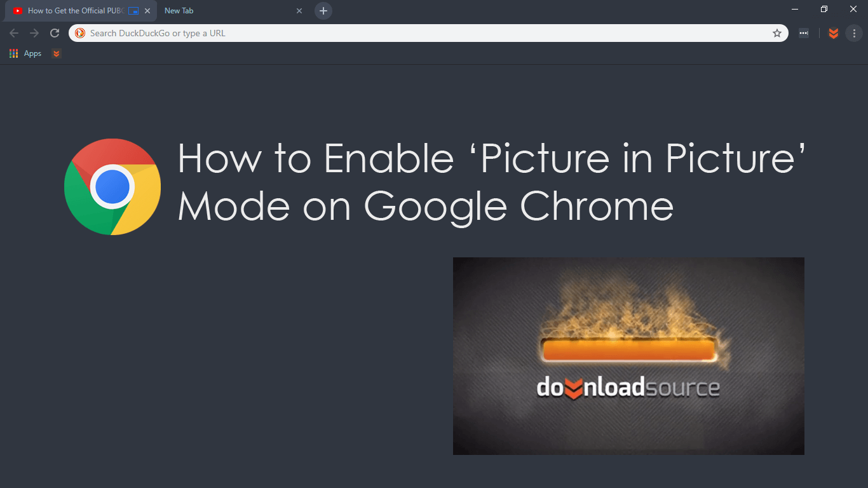This screenshot has height=488, width=868.
Task: Click the YouTube favicon on the first tab
Action: [x=18, y=11]
